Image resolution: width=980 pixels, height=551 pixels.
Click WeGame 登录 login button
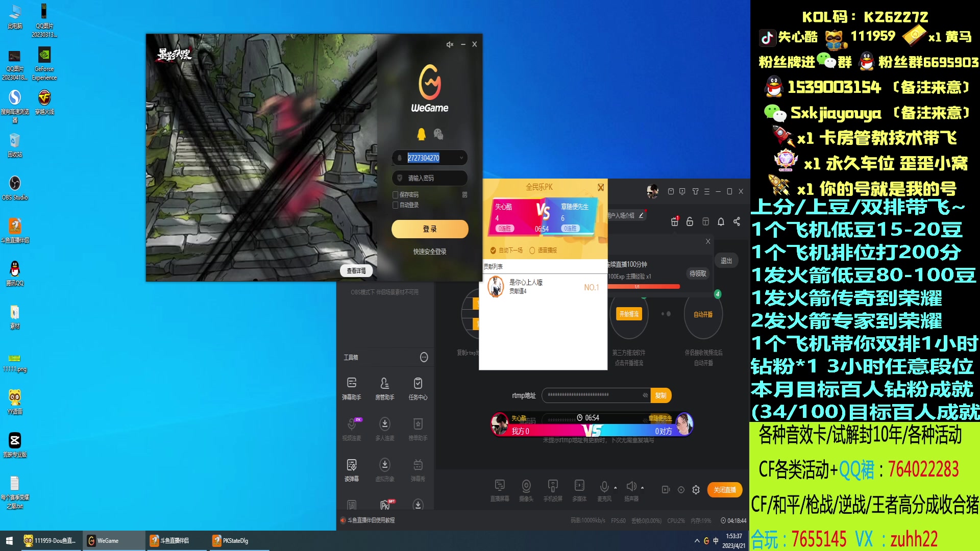point(430,229)
